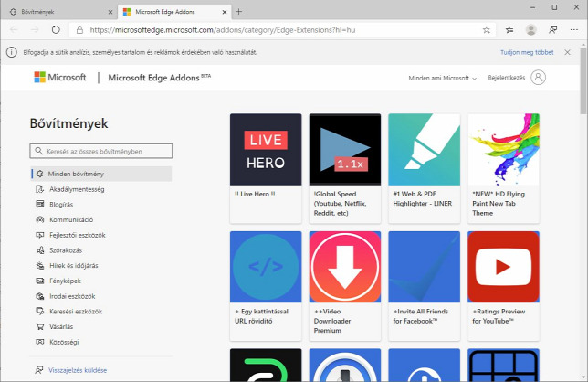The image size is (588, 382).
Task: Click the browser back arrow
Action: (x=14, y=29)
